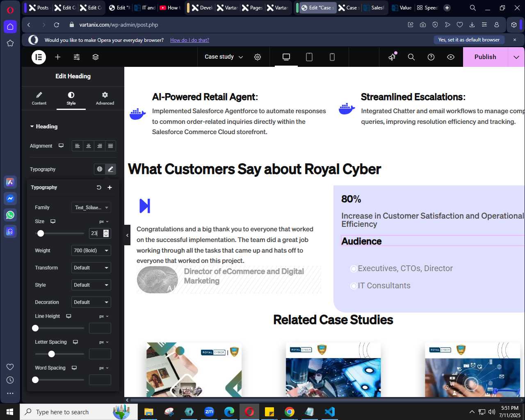Collapse the Heading section
This screenshot has width=525, height=420.
[x=44, y=126]
